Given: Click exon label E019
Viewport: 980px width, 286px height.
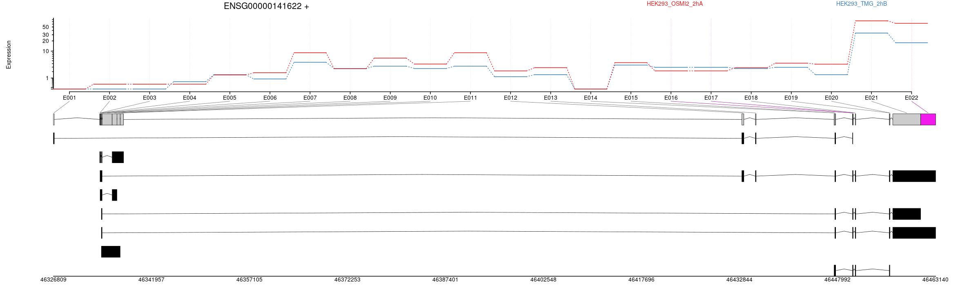Looking at the screenshot, I should point(791,98).
